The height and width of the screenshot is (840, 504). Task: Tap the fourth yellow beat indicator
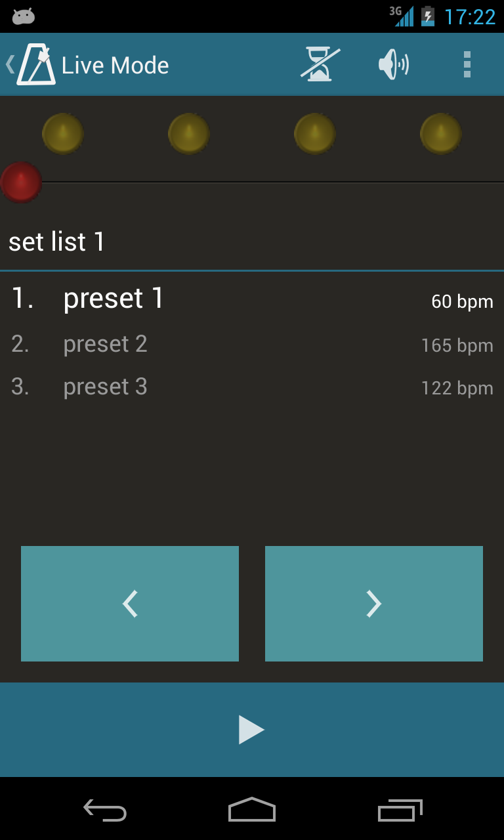pos(441,134)
